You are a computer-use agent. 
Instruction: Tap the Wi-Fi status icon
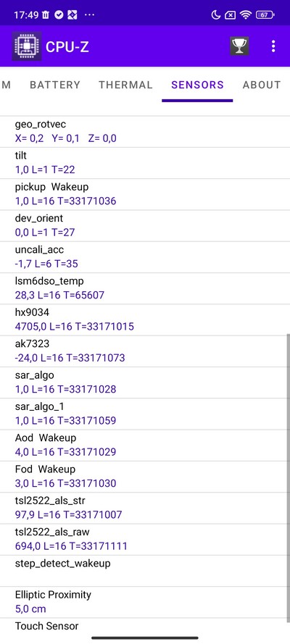[x=246, y=15]
